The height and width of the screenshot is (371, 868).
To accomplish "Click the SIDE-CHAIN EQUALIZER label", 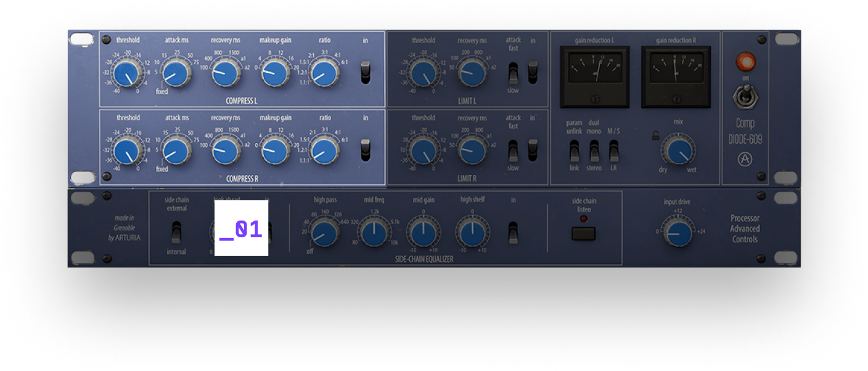I will click(x=424, y=259).
